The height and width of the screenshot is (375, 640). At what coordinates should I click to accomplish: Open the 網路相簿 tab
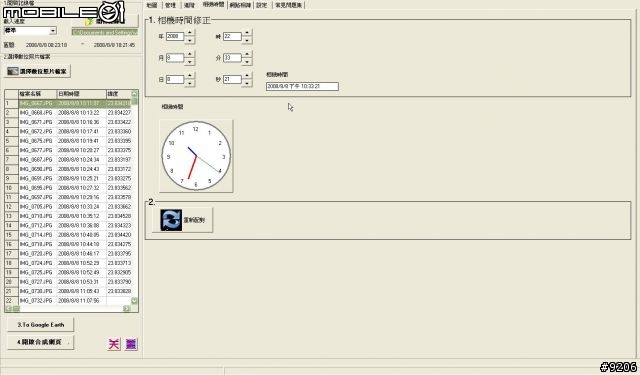click(x=240, y=5)
